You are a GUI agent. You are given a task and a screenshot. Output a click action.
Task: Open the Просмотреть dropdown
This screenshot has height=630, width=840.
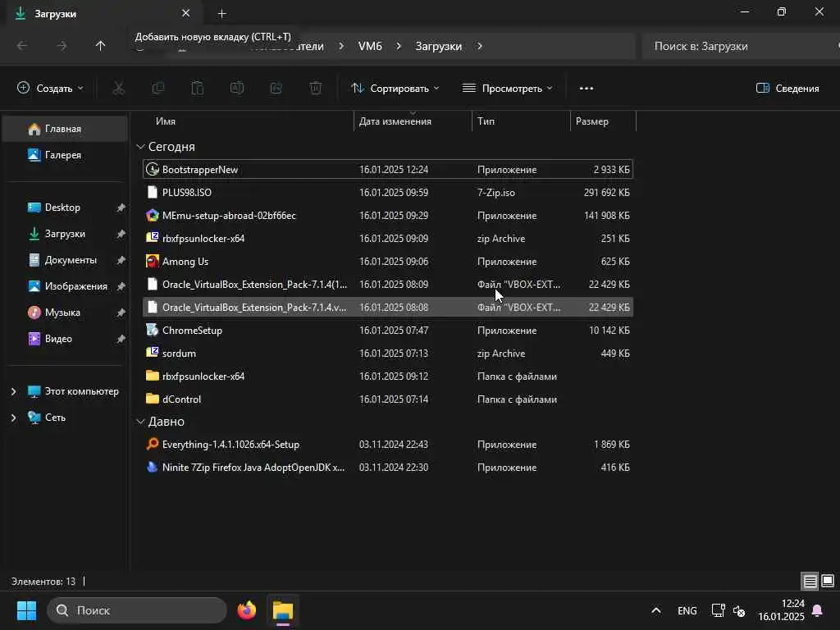pos(507,88)
